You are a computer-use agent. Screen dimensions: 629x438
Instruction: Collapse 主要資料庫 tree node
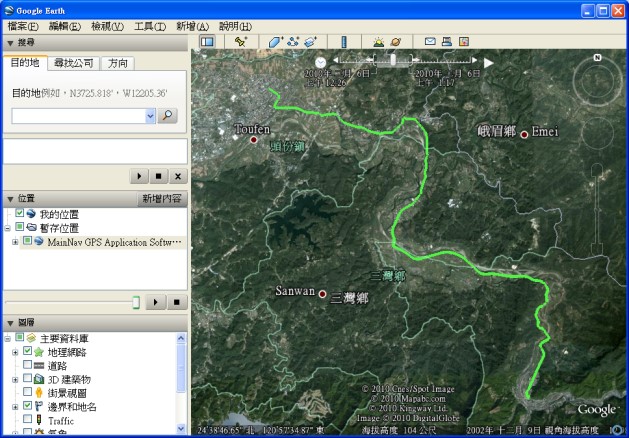coord(8,339)
